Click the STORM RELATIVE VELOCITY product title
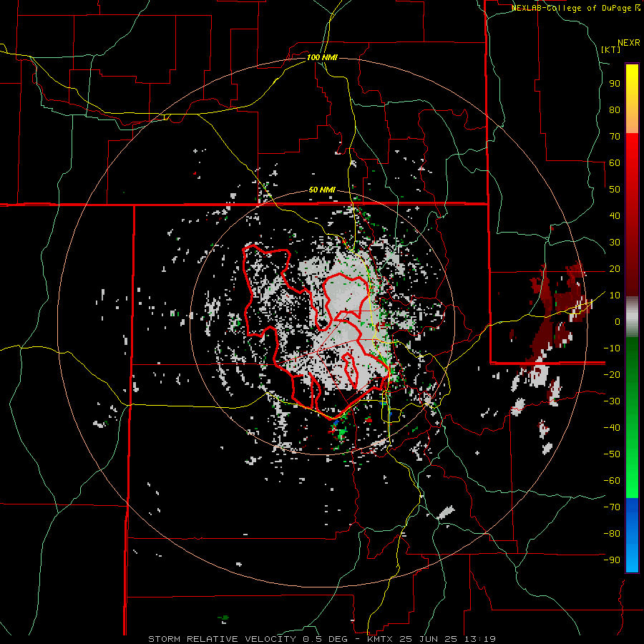 [222, 639]
